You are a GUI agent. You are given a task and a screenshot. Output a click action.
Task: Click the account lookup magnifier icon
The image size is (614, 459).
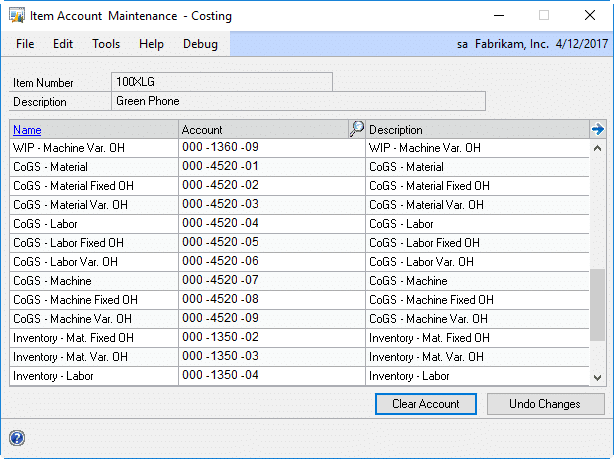pos(356,129)
